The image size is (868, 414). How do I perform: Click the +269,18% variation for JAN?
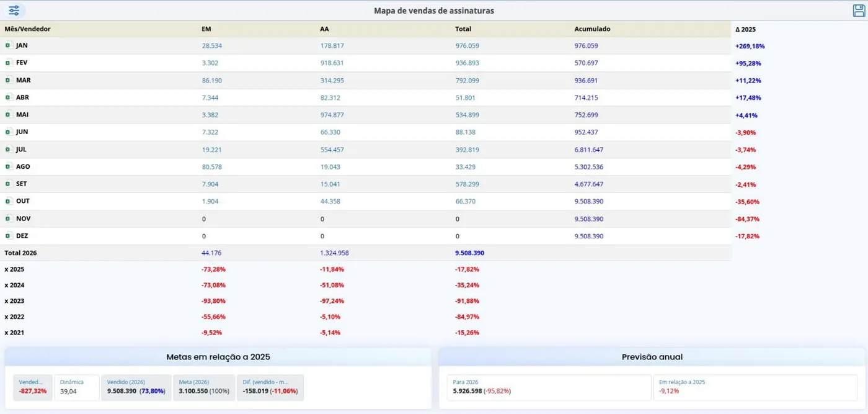click(x=750, y=46)
